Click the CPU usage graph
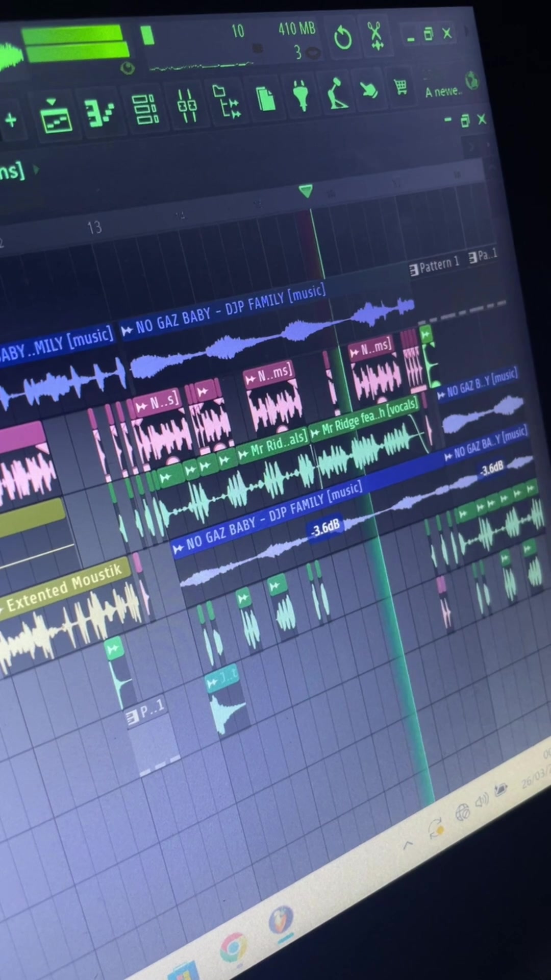 tap(202, 66)
